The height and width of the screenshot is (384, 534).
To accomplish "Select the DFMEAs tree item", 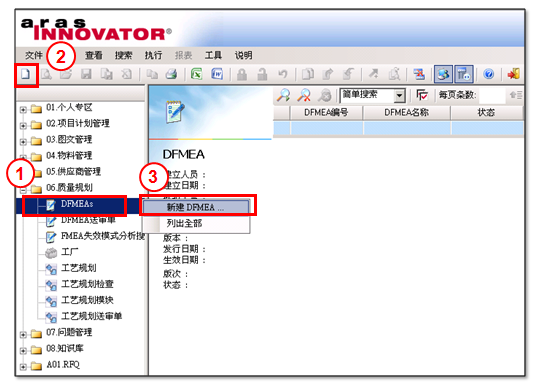I will (x=77, y=204).
